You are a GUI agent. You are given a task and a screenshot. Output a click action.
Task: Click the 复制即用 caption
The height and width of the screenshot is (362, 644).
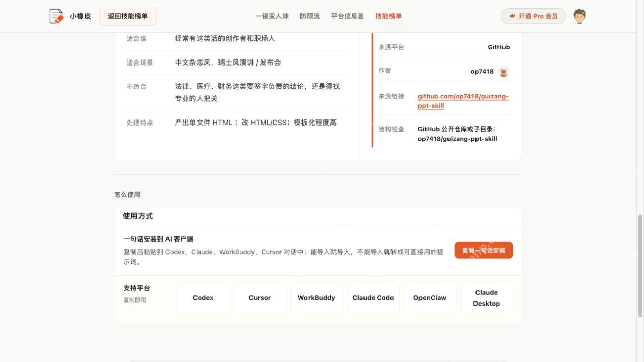[134, 300]
